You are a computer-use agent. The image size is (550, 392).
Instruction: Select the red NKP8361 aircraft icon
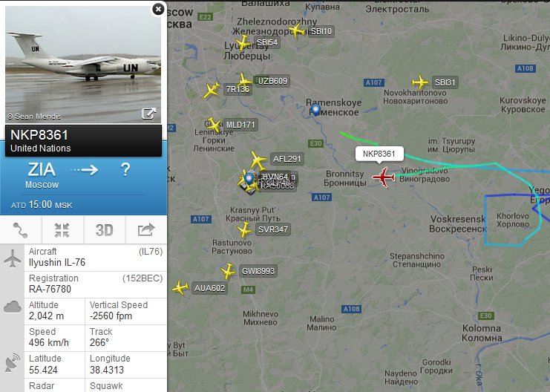click(384, 177)
